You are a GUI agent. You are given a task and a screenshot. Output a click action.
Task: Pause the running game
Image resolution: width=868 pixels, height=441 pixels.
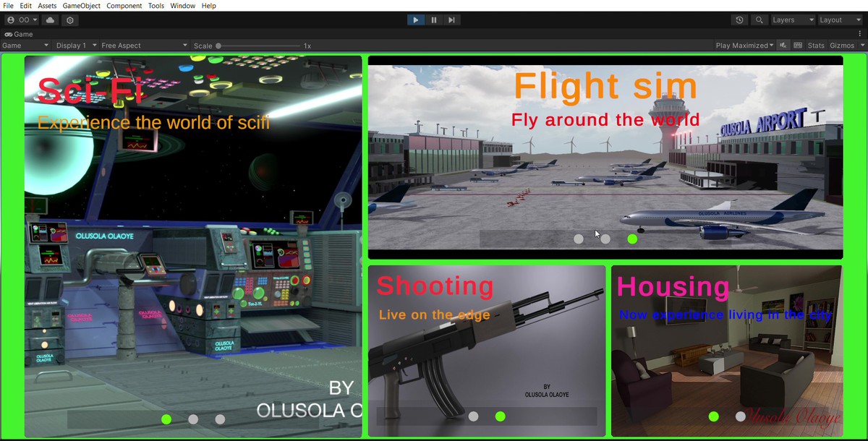[x=434, y=20]
